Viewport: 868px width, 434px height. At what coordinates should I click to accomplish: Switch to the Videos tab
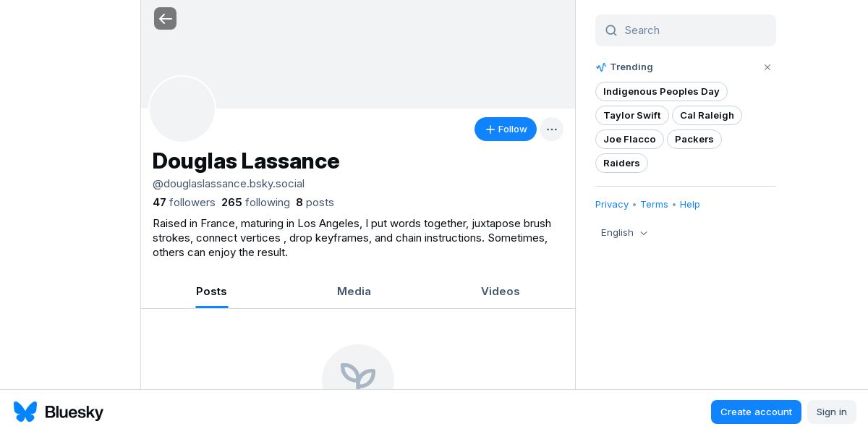[500, 292]
